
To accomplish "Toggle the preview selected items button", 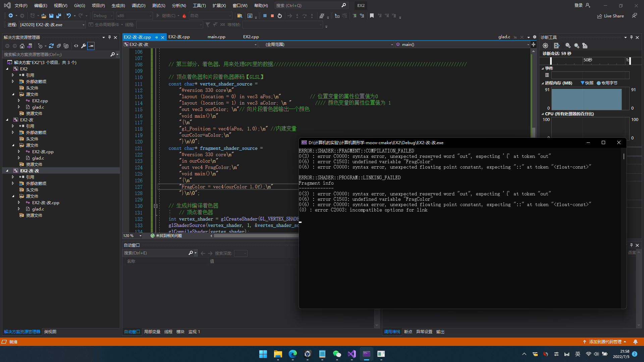I will 91,46.
